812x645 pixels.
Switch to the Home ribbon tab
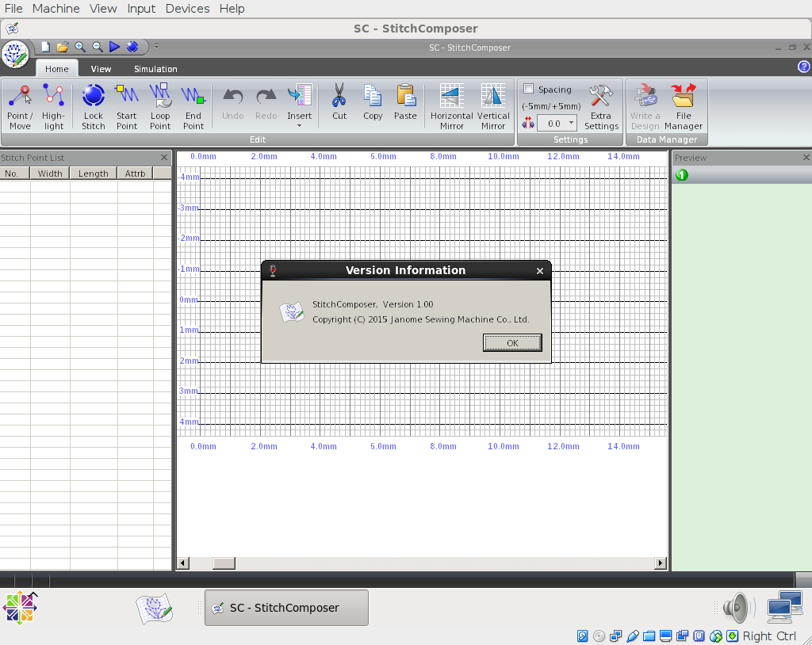click(x=56, y=69)
